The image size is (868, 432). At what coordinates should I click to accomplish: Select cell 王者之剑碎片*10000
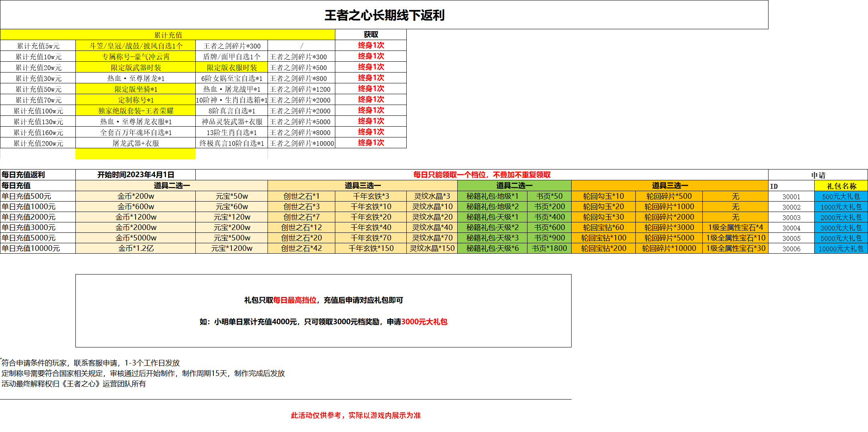pyautogui.click(x=302, y=143)
